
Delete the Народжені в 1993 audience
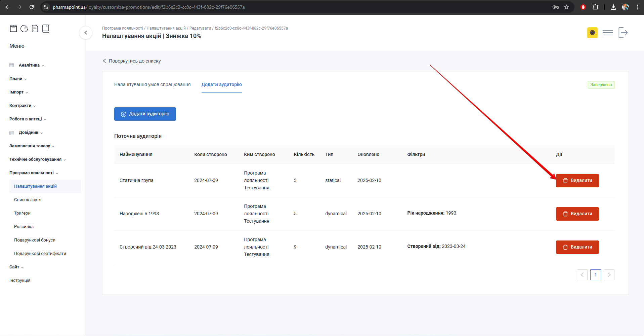577,214
